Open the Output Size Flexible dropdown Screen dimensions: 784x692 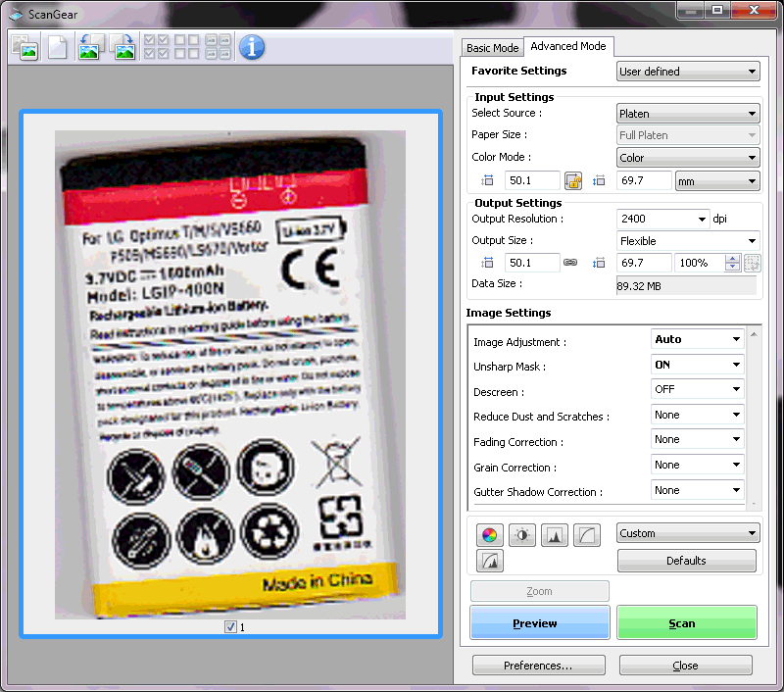(688, 241)
